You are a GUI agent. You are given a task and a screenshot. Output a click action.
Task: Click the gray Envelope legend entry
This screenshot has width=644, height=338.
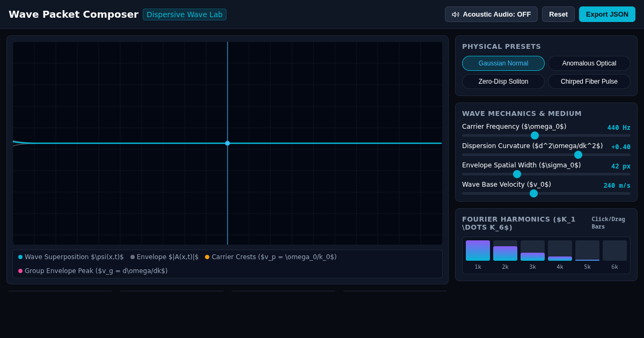[164, 257]
